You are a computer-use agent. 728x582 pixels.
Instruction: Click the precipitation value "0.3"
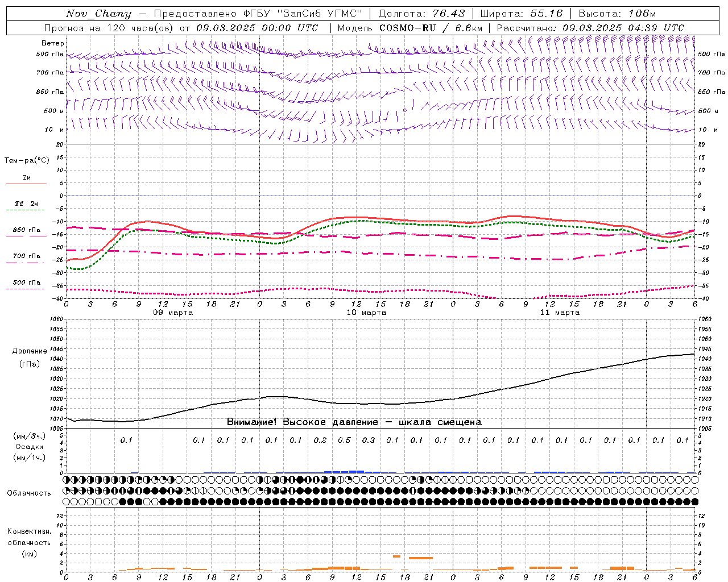[369, 440]
